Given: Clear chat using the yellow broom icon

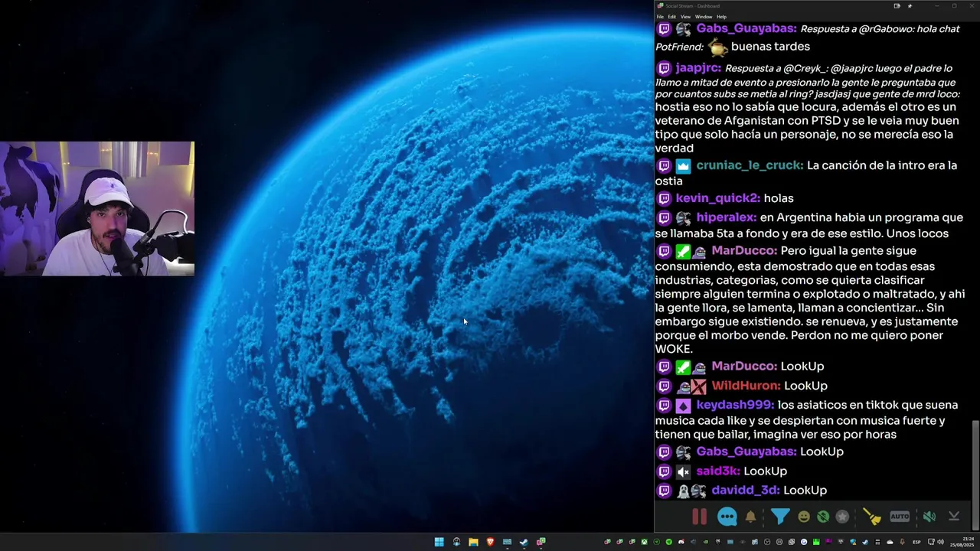Looking at the screenshot, I should [x=872, y=517].
